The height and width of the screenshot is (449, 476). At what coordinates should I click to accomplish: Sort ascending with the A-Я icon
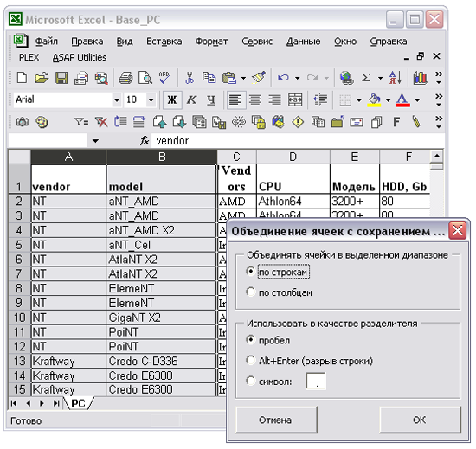point(396,78)
